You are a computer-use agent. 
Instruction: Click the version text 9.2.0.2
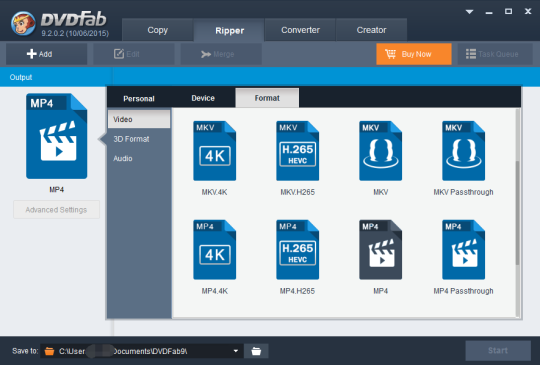pos(75,33)
